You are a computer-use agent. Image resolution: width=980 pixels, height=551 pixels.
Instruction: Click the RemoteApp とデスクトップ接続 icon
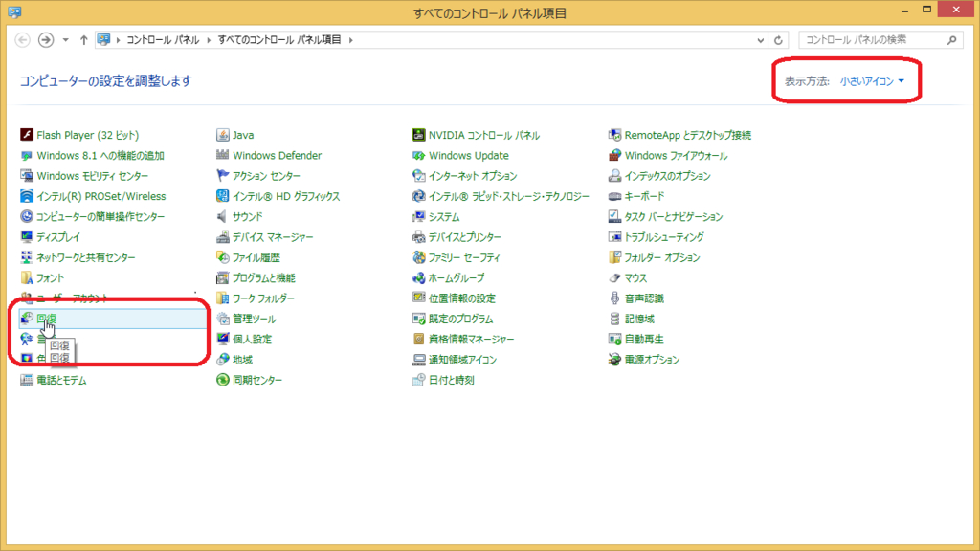click(x=615, y=135)
